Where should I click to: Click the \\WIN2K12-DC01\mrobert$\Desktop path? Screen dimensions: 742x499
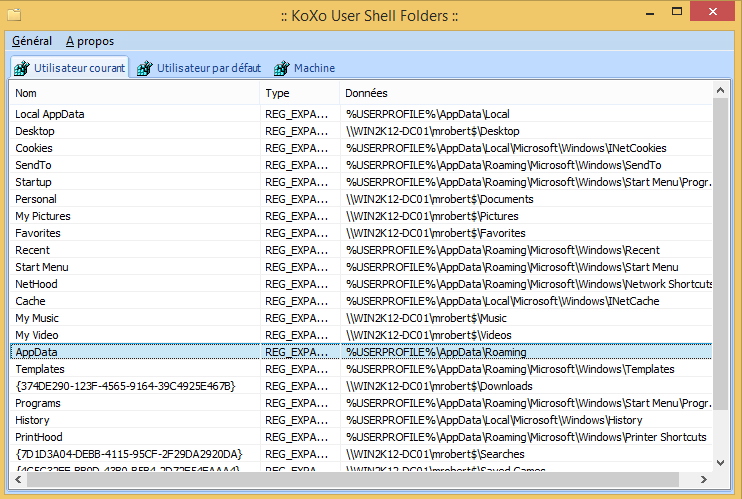click(433, 131)
